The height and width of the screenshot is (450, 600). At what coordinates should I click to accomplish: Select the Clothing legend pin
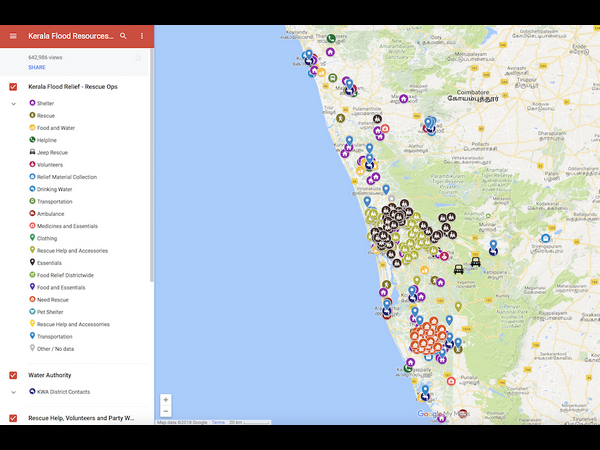pyautogui.click(x=32, y=238)
